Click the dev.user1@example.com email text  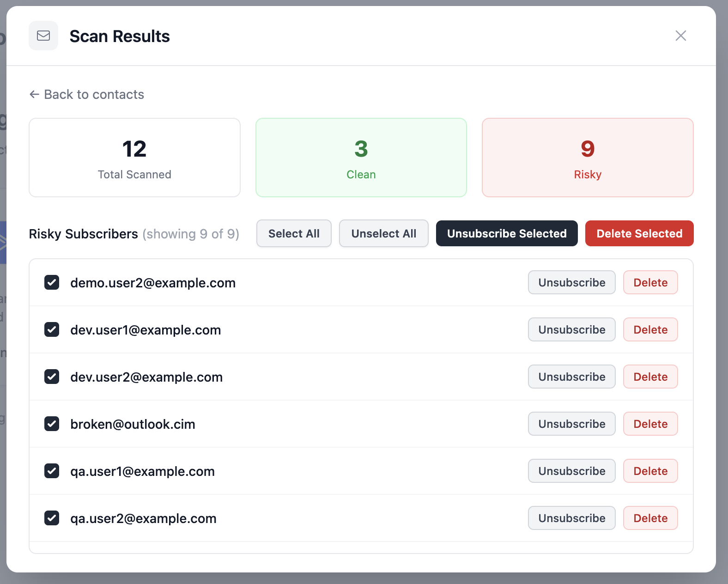146,330
